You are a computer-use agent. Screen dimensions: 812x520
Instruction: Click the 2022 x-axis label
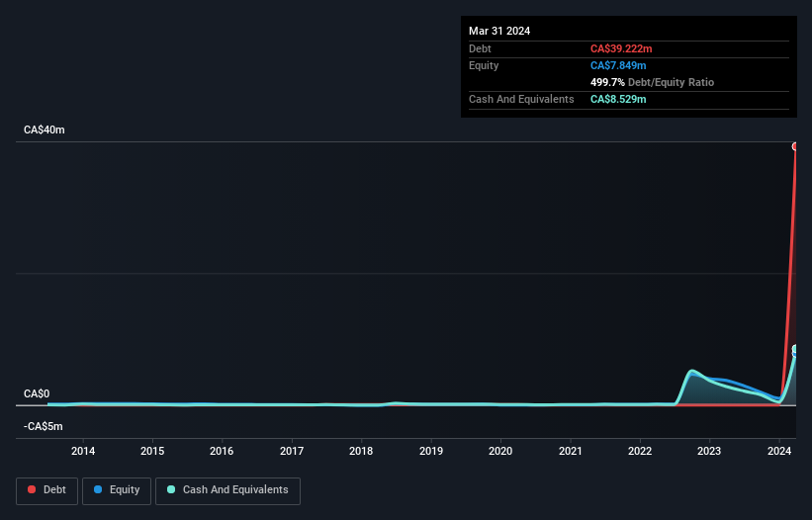pyautogui.click(x=640, y=451)
